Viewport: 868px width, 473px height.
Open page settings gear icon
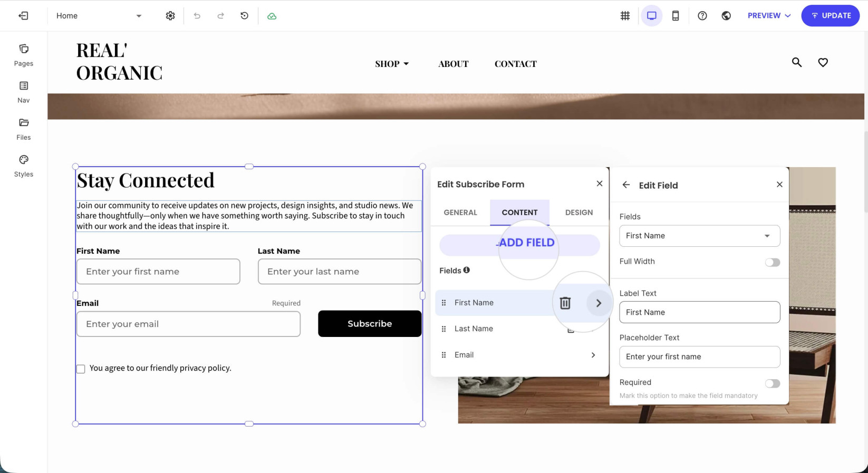tap(170, 16)
